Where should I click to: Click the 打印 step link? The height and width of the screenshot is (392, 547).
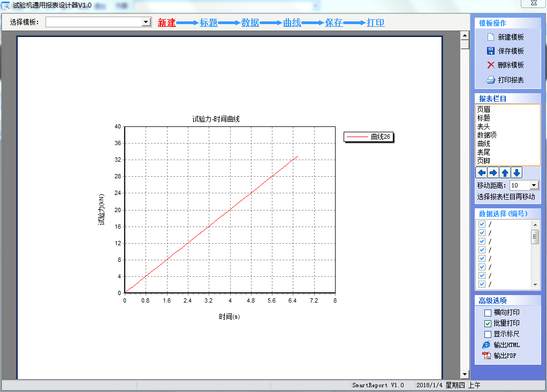coord(375,23)
